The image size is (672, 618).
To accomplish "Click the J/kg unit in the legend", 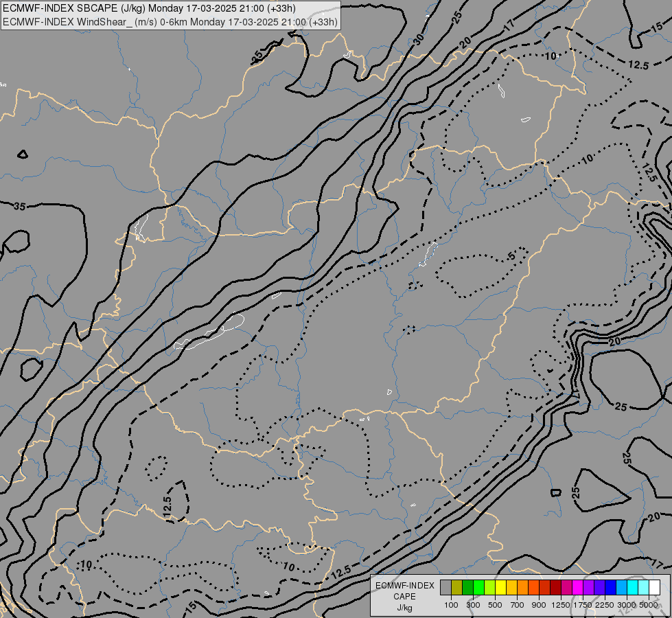I will click(404, 608).
